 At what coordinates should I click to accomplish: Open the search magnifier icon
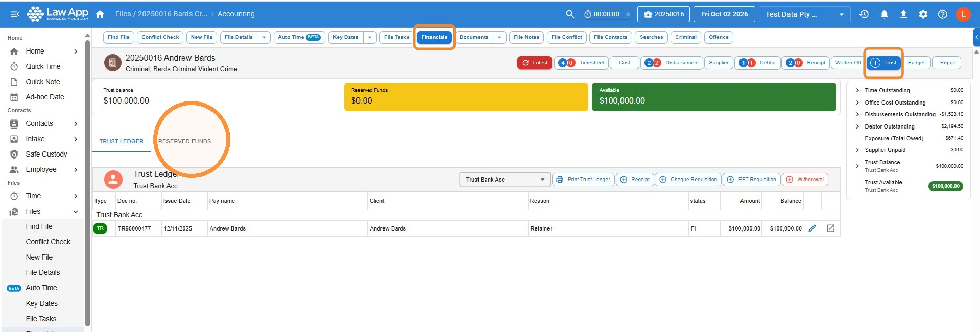(570, 14)
